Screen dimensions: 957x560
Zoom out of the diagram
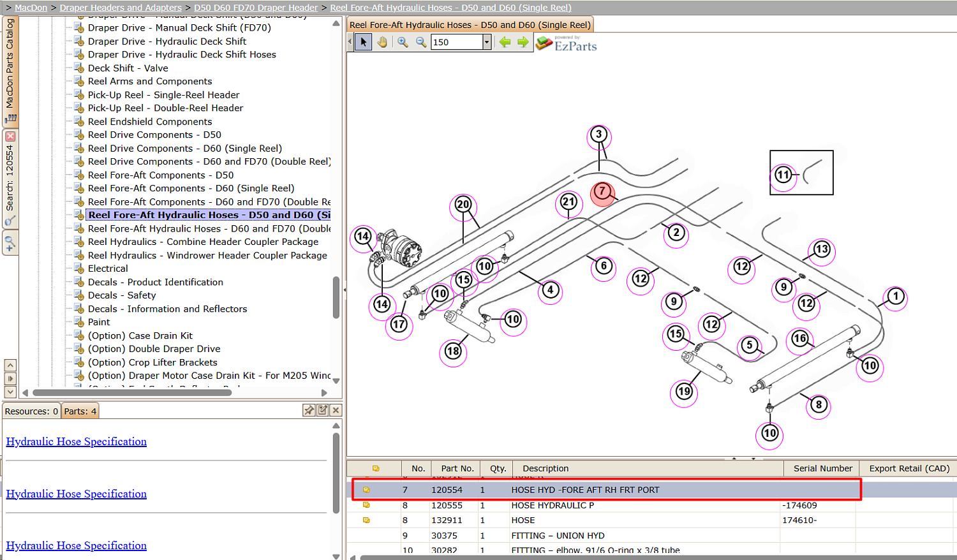coord(421,42)
